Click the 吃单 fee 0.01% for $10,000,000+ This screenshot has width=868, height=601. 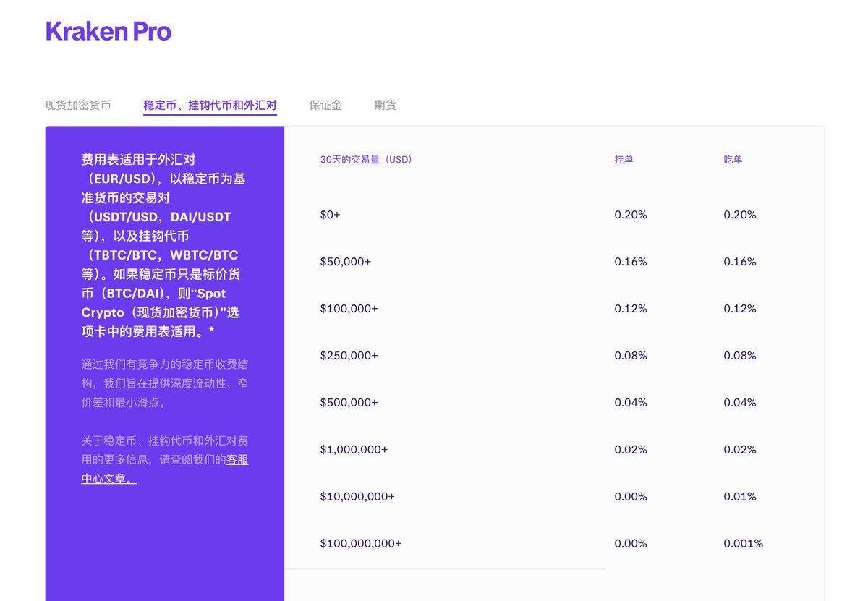tap(740, 497)
